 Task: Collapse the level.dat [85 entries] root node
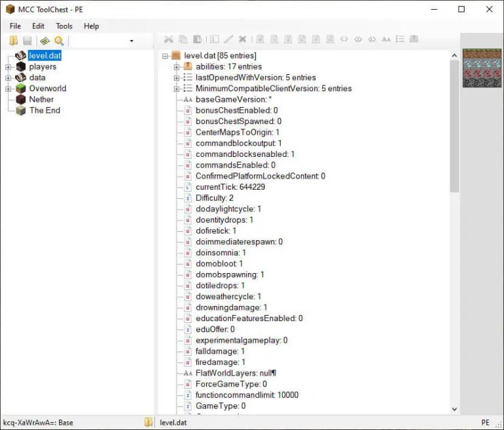[165, 56]
